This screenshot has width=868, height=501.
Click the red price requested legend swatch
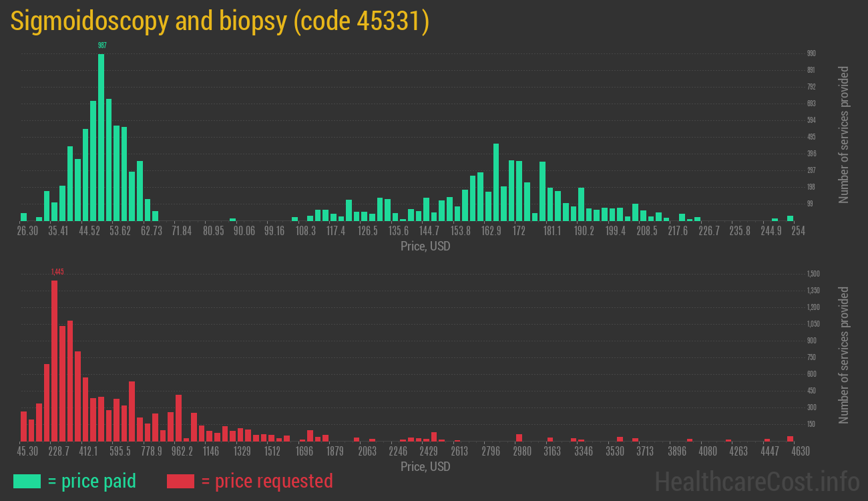pos(180,481)
